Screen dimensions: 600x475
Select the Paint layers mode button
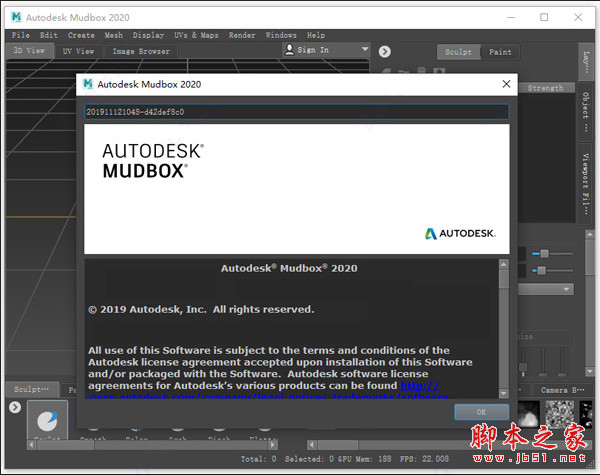coord(500,52)
